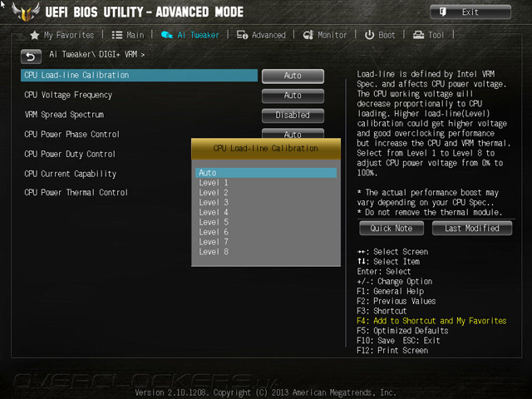Image resolution: width=532 pixels, height=399 pixels.
Task: Click the Advanced tab info icon
Action: [242, 35]
